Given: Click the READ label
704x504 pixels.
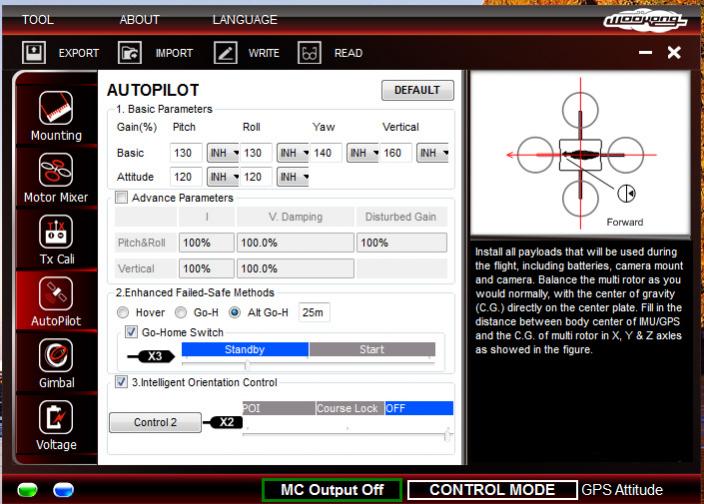Looking at the screenshot, I should point(348,53).
